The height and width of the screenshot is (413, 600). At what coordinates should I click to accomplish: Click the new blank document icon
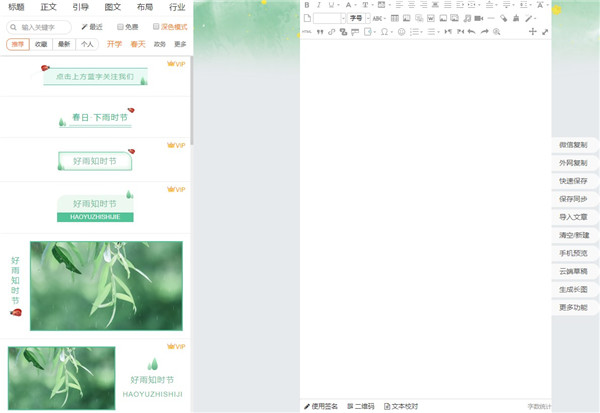click(x=307, y=18)
